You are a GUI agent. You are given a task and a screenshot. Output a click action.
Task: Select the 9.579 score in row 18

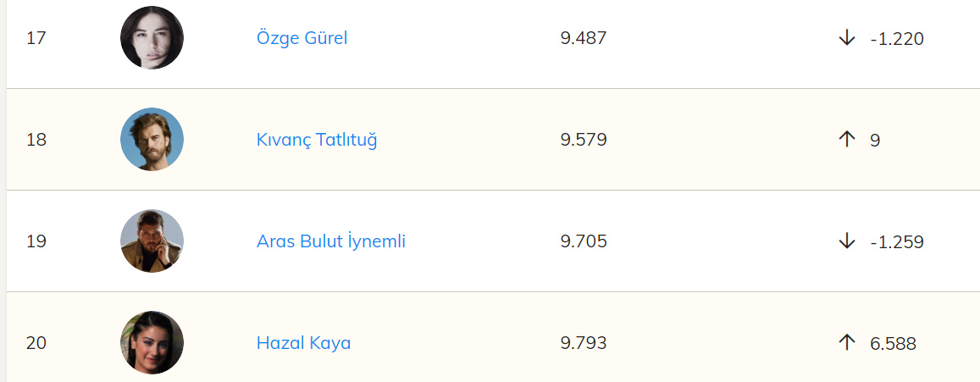(x=584, y=140)
